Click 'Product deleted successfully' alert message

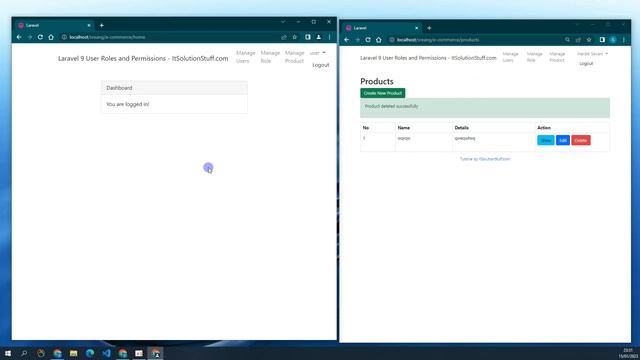point(391,106)
